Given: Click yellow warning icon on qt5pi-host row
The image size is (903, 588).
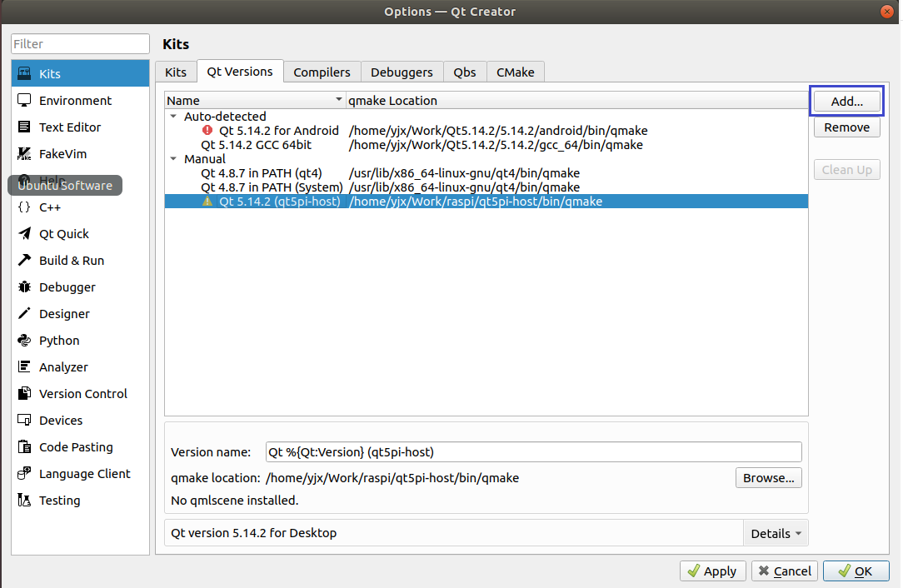Looking at the screenshot, I should tap(207, 201).
